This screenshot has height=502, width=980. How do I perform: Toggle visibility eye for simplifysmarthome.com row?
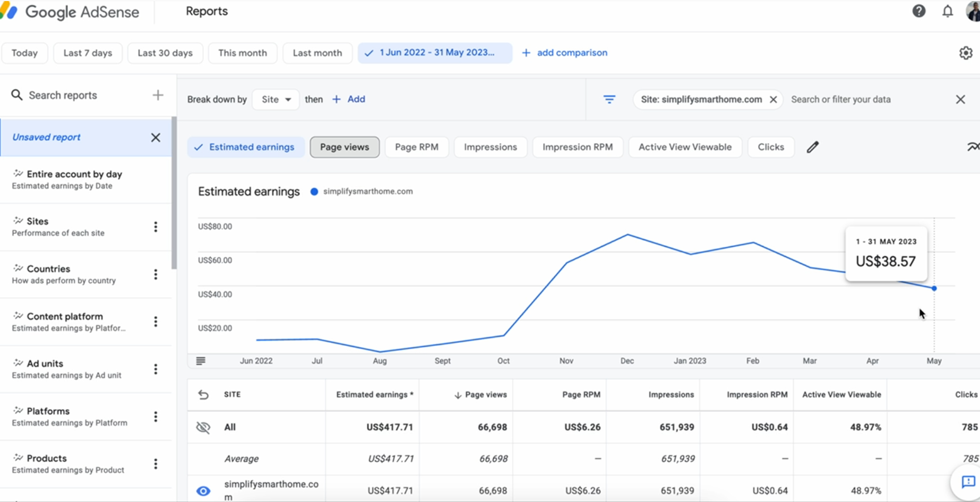tap(203, 491)
